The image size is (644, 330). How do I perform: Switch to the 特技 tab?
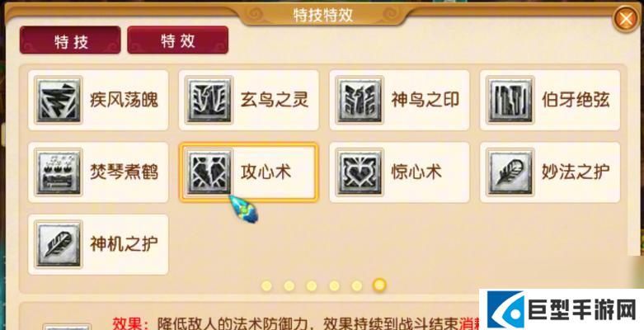click(70, 40)
